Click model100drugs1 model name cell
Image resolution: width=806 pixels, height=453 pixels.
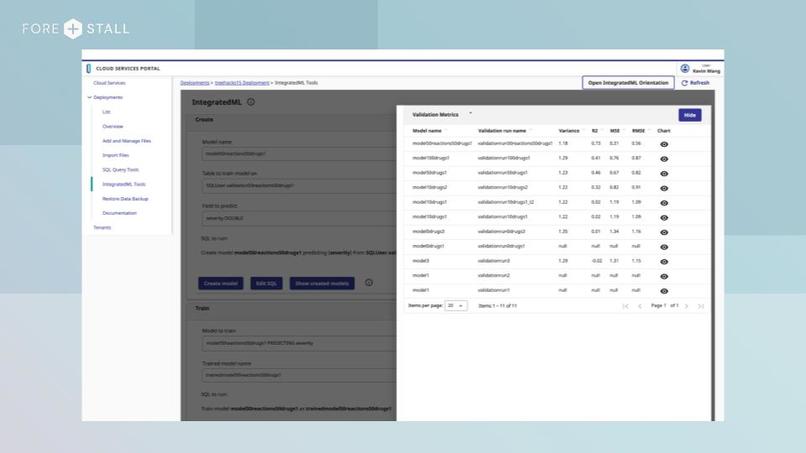coord(431,158)
